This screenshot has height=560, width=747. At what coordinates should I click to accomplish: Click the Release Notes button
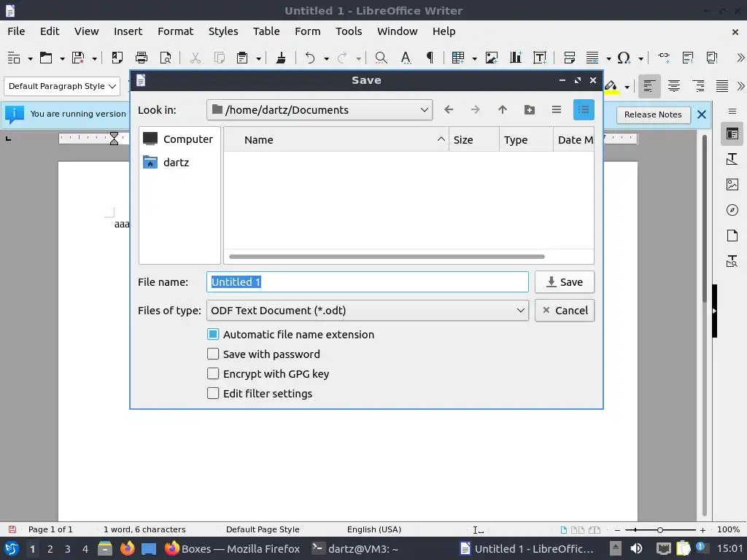point(653,114)
